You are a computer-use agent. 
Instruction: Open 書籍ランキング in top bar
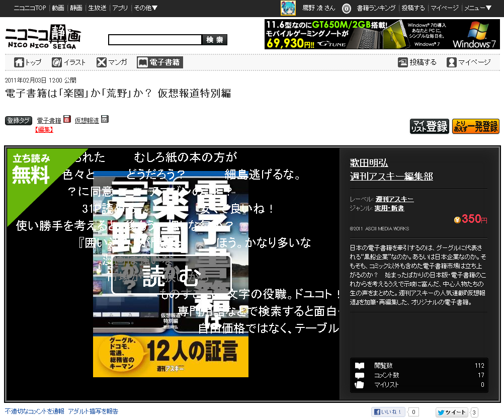click(x=376, y=8)
